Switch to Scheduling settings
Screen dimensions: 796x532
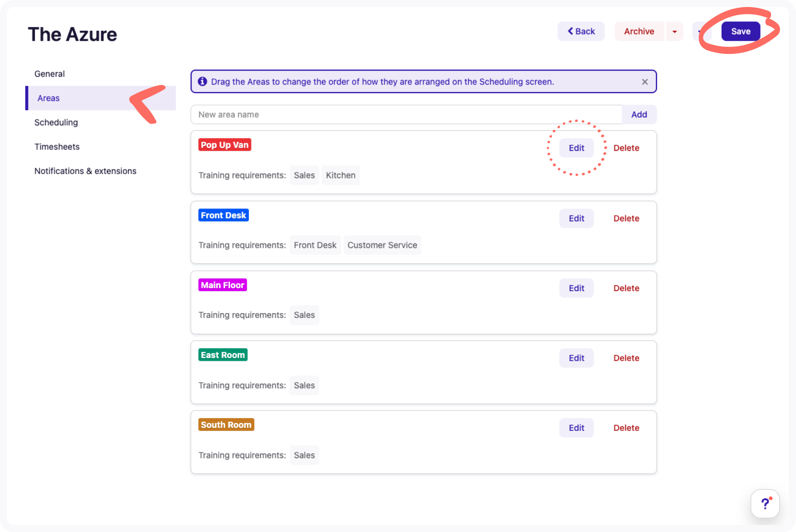56,123
